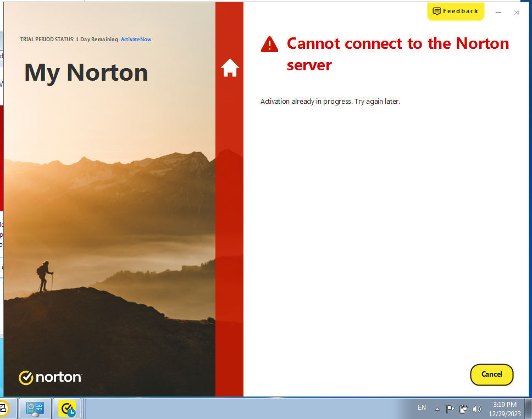Click the Show desktop strip
This screenshot has height=419, width=532.
[528, 409]
